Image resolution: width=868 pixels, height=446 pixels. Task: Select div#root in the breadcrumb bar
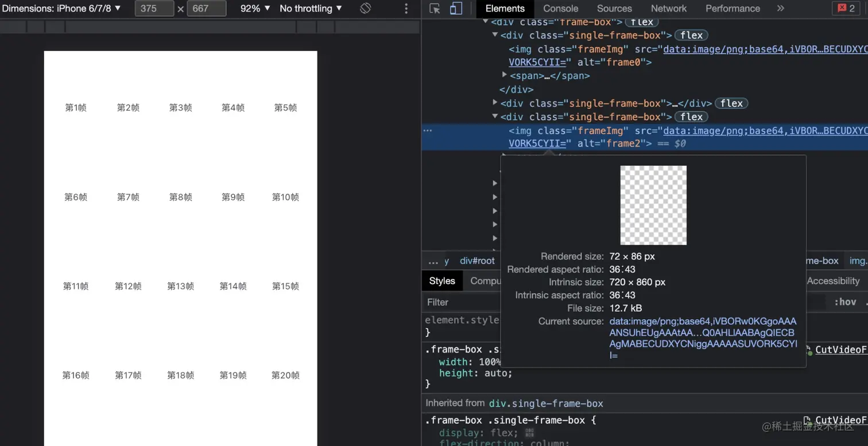[x=477, y=261]
